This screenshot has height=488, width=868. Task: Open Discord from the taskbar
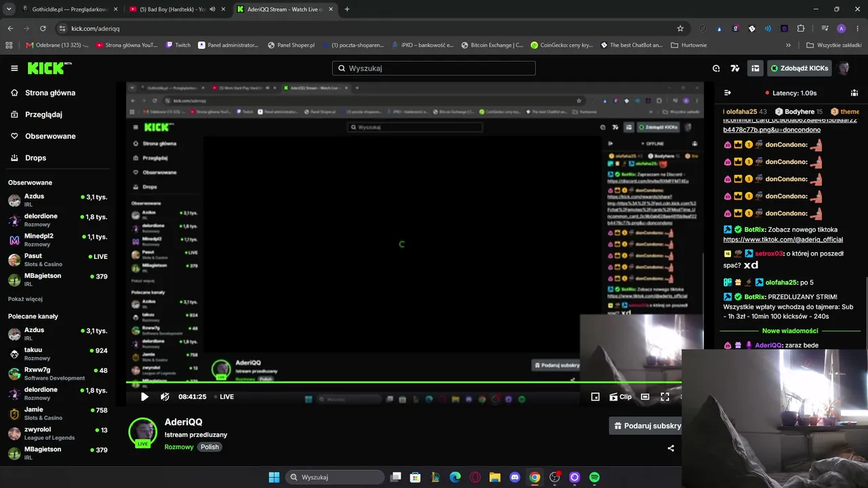click(x=515, y=477)
